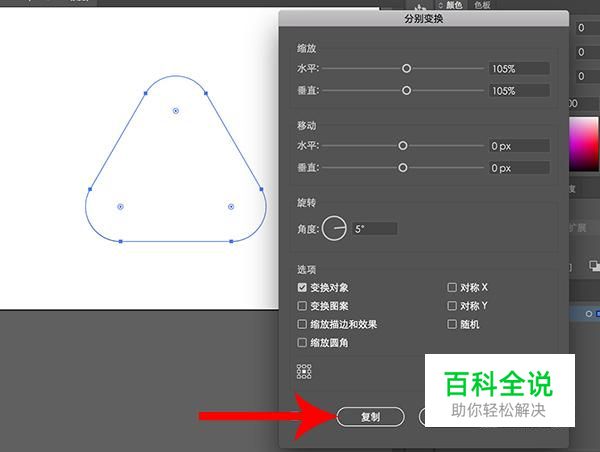Enable the 对称 X checkbox
This screenshot has height=452, width=600.
452,287
